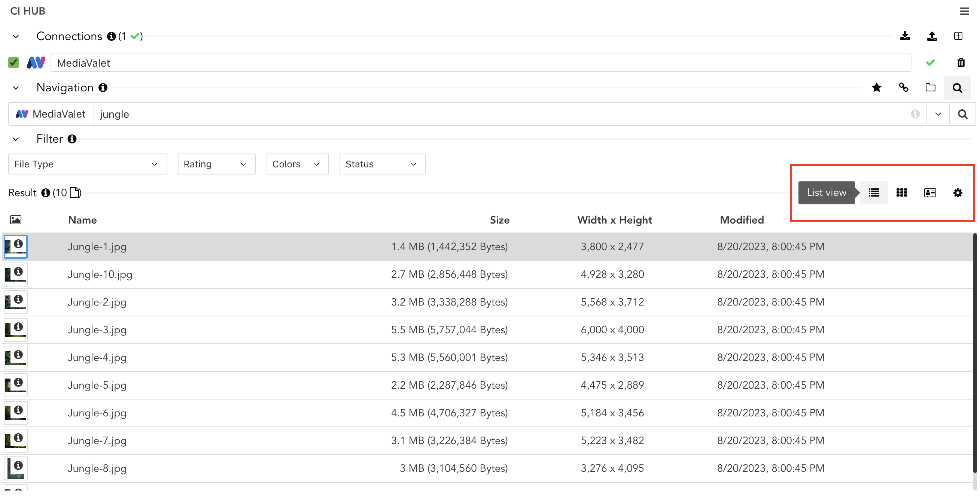Expand the search options chevron
Viewport: 980px width, 501px height.
(938, 114)
